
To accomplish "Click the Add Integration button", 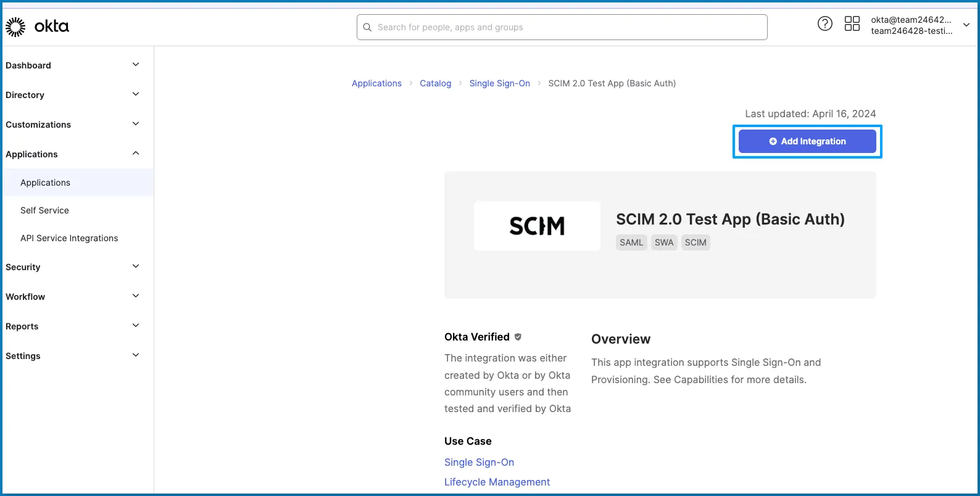I will coord(807,141).
